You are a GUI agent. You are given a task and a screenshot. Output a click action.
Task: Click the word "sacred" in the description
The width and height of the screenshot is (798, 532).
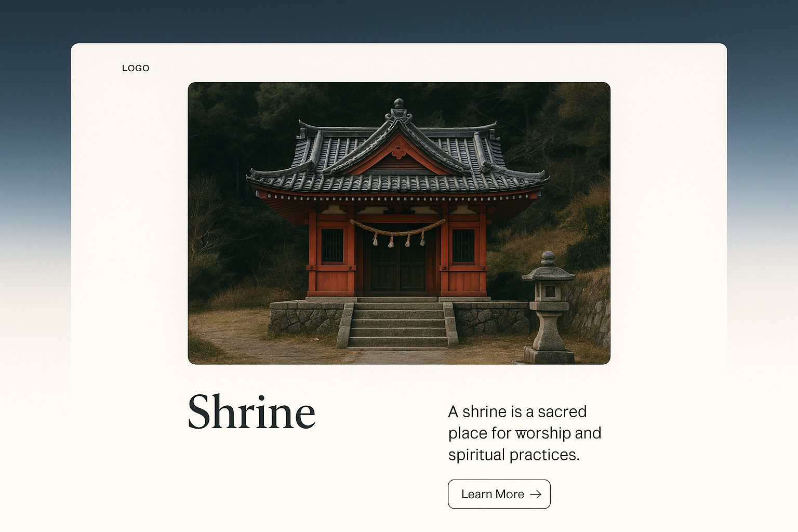pyautogui.click(x=562, y=411)
